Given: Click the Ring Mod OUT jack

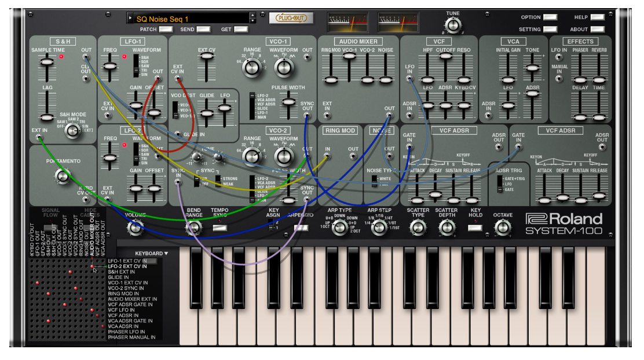Looking at the screenshot, I should pos(353,156).
